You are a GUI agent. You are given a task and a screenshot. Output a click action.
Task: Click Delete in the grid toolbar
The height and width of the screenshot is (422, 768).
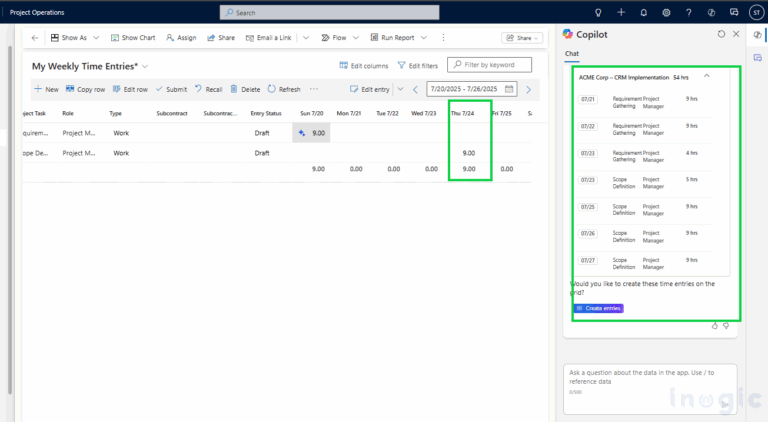[245, 89]
